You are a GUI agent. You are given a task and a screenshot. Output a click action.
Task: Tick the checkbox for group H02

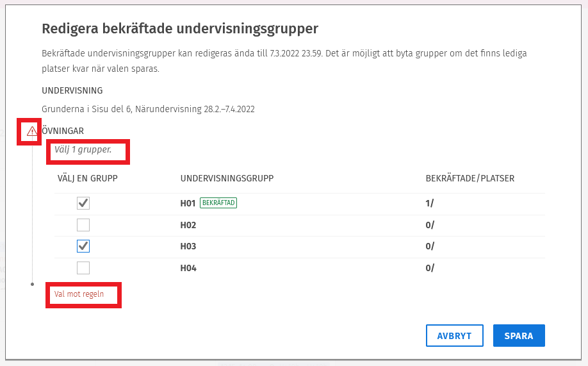pos(83,225)
